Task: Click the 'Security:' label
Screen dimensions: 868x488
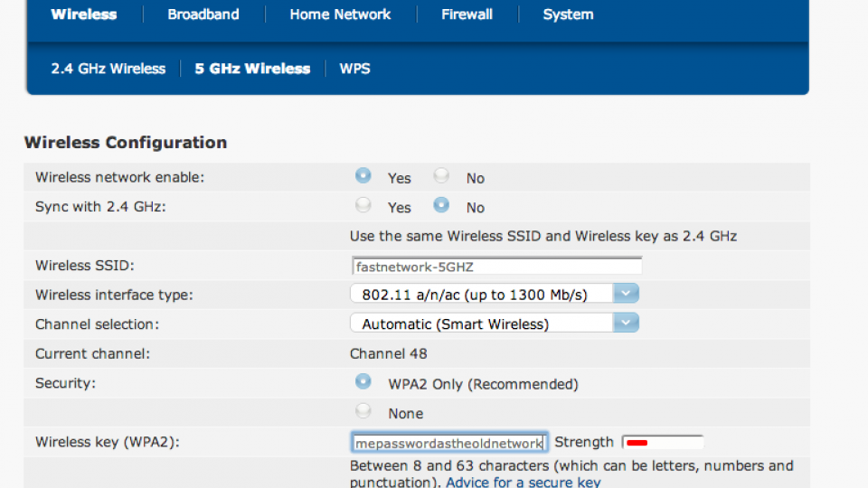Action: click(65, 383)
